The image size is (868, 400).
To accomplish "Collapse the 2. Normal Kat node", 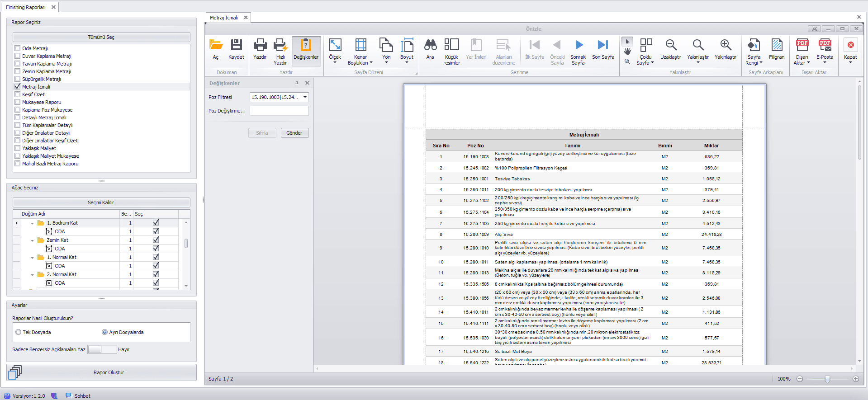I will 32,275.
